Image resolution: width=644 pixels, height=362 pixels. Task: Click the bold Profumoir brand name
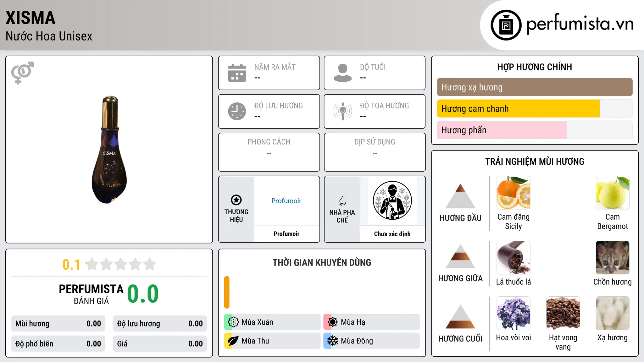pos(286,234)
